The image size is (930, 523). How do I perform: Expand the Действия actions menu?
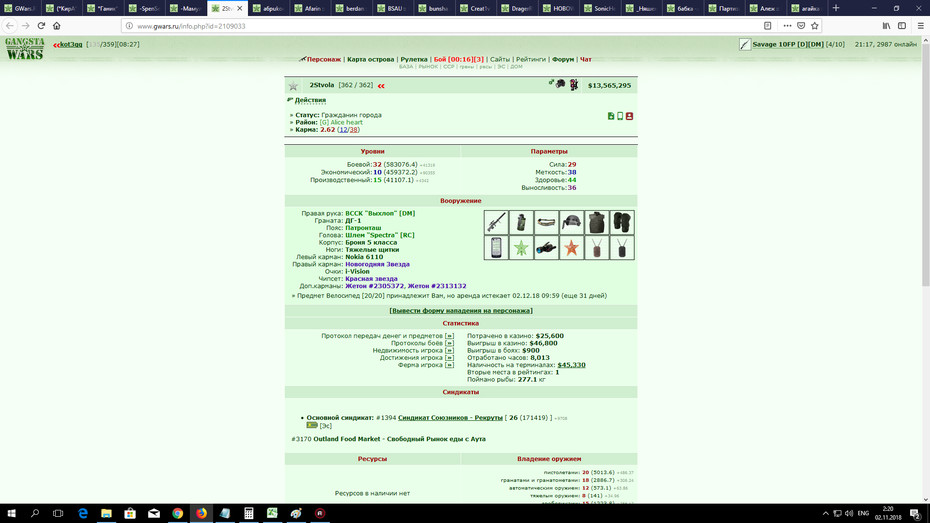coord(310,100)
